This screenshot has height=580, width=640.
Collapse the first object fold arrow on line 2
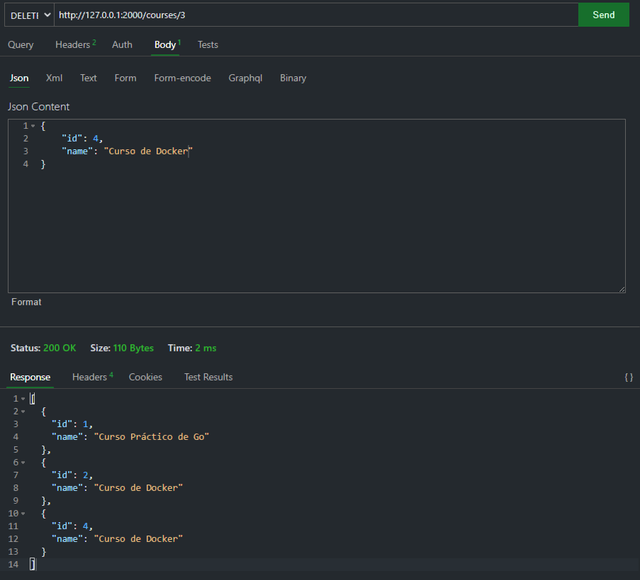click(x=23, y=411)
